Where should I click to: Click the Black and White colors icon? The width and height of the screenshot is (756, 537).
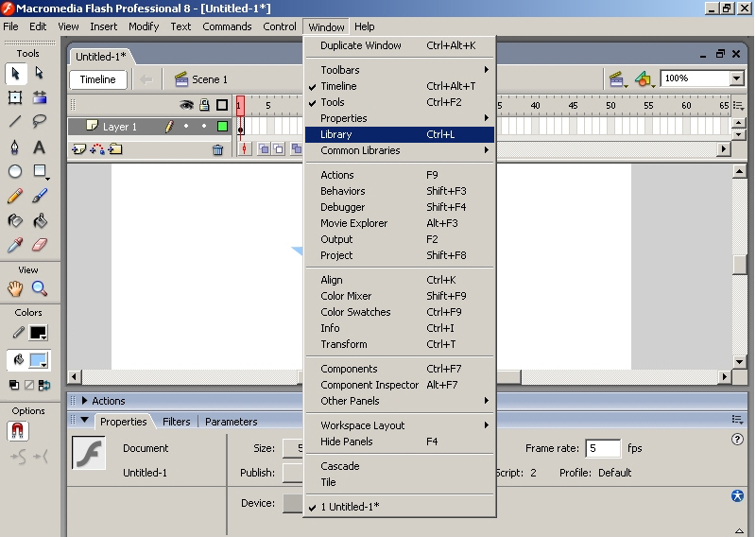coord(14,385)
